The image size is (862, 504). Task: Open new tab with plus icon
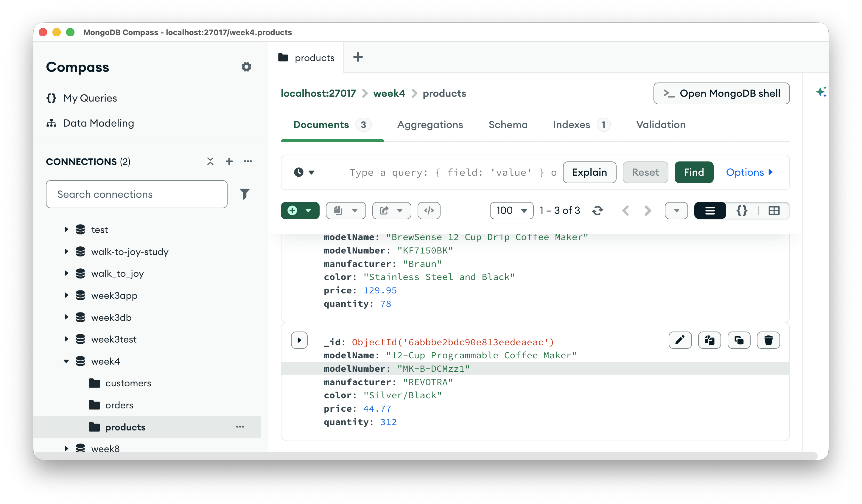358,57
